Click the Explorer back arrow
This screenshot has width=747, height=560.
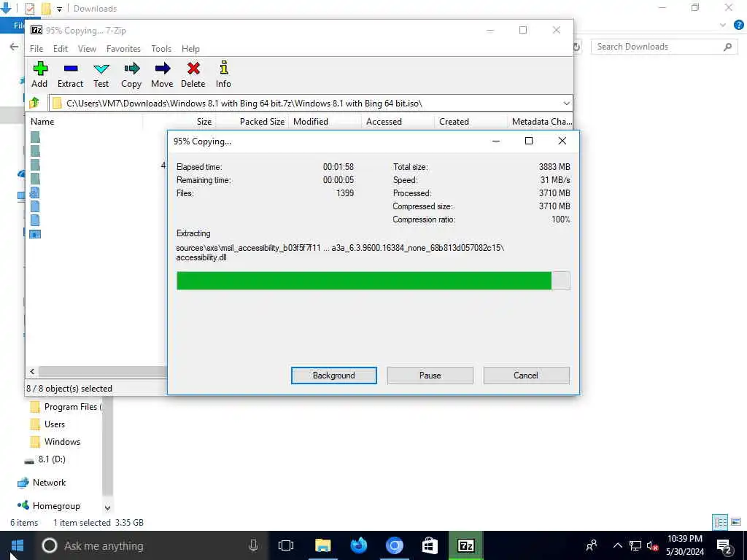15,47
